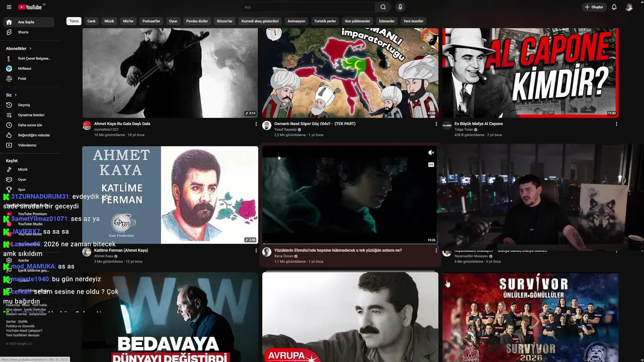Open three-dot menu for Osmanlı Nasıl Süper Güç
This screenshot has width=644, height=362.
click(x=436, y=124)
